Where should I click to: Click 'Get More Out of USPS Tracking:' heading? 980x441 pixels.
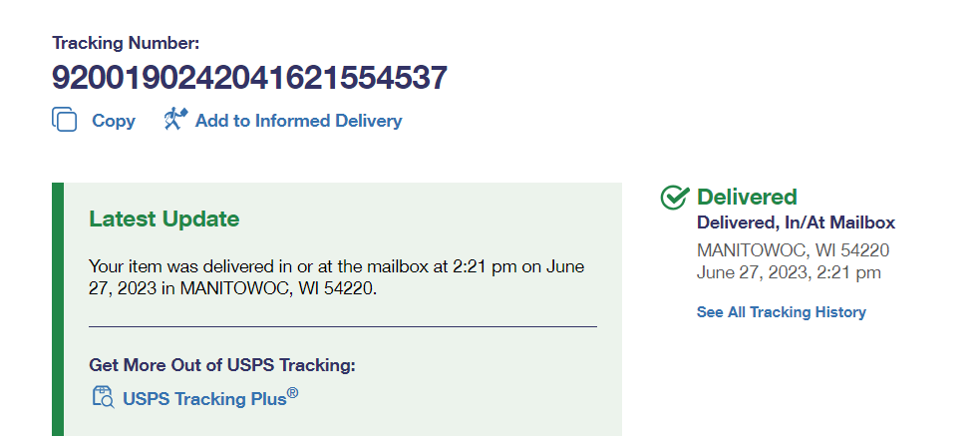(x=222, y=365)
